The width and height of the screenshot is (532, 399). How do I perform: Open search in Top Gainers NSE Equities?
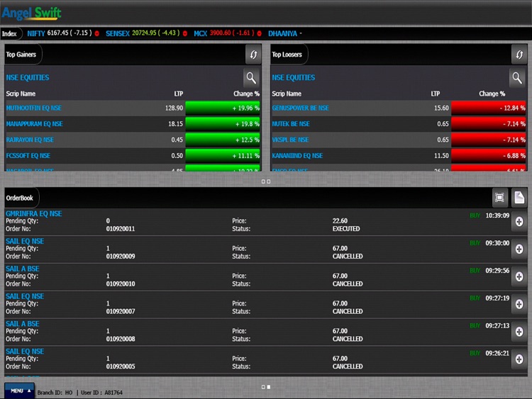coord(251,78)
